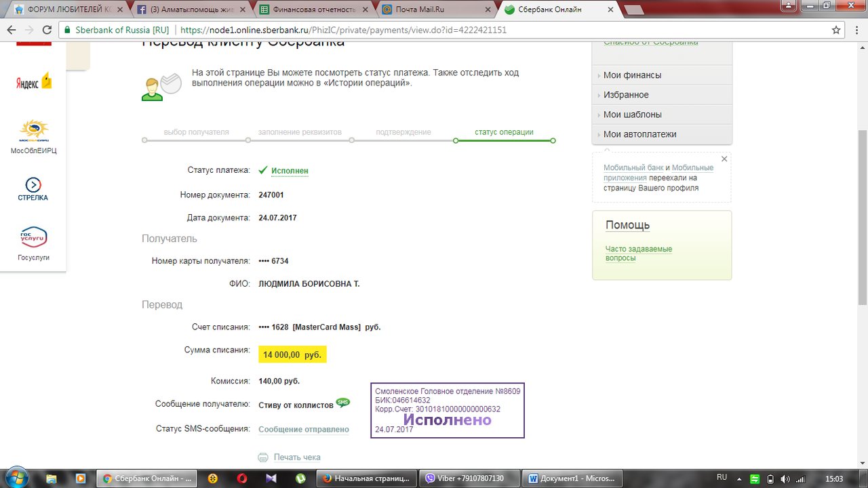Open the Windows Start button
868x488 pixels.
[15, 478]
